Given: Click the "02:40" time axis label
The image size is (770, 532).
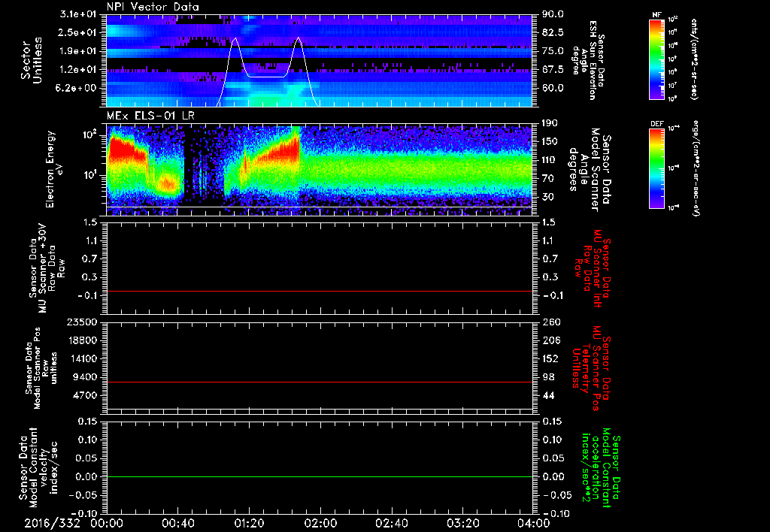Looking at the screenshot, I should pyautogui.click(x=391, y=523).
